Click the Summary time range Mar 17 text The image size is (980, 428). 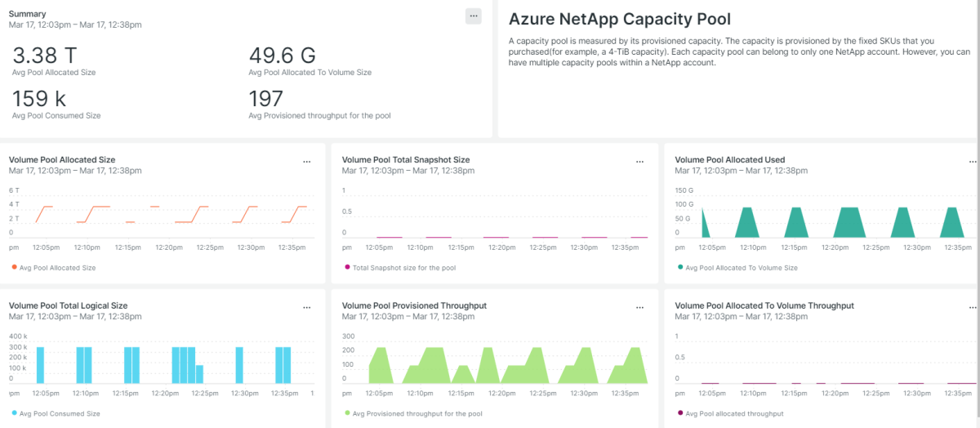point(75,25)
